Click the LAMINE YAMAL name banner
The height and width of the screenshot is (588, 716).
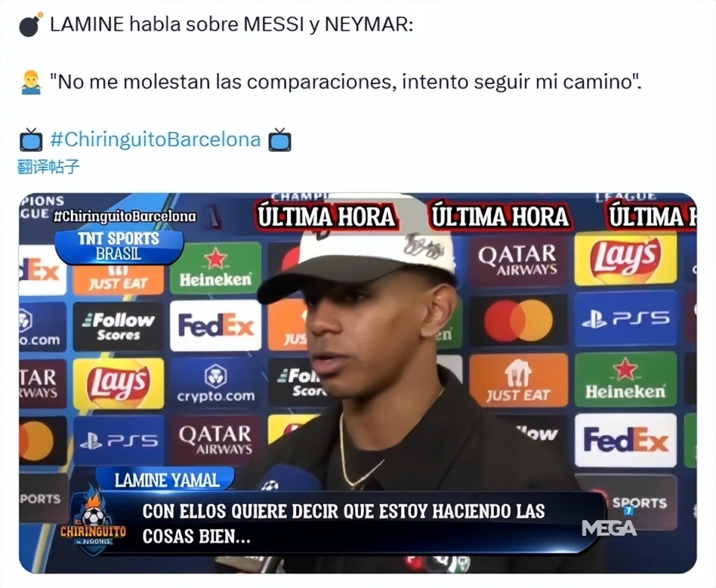[166, 480]
